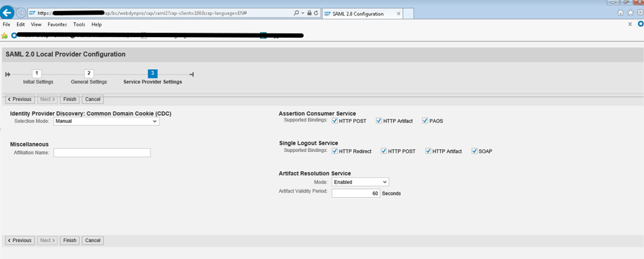Open a new blank browser tab
644x259 pixels.
(x=409, y=14)
